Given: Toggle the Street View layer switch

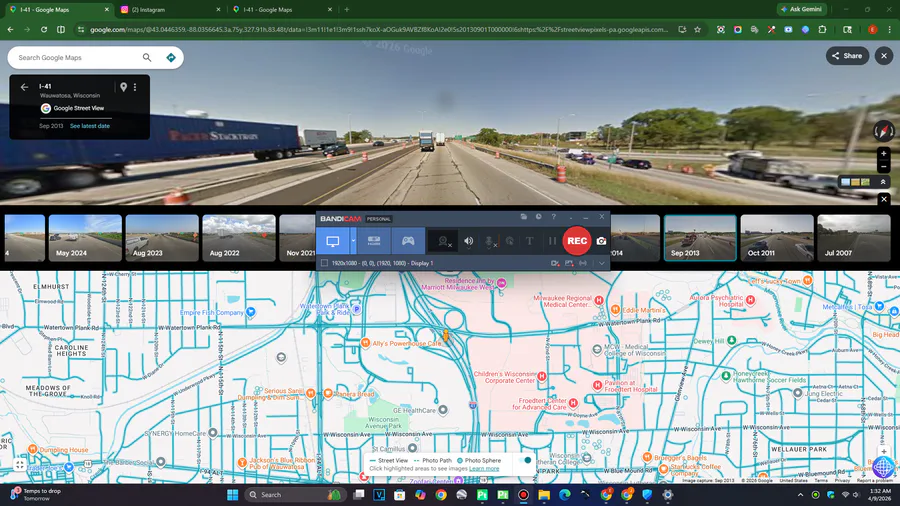Looking at the screenshot, I should [x=525, y=460].
